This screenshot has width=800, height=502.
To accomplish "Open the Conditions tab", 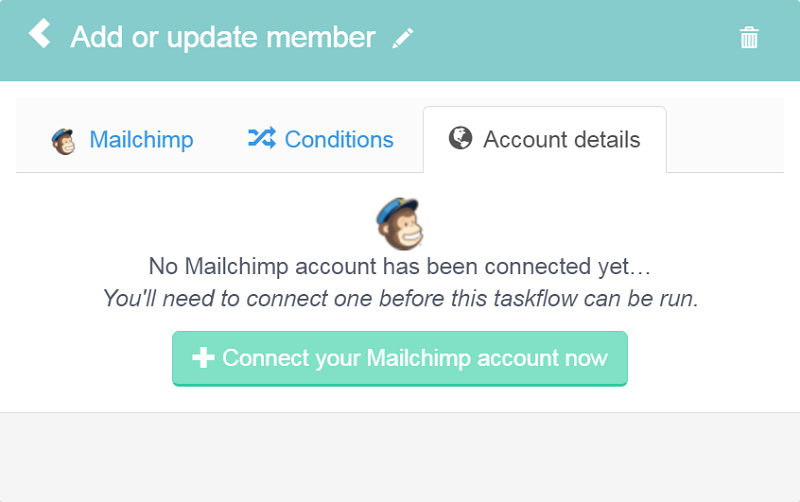I will [321, 140].
